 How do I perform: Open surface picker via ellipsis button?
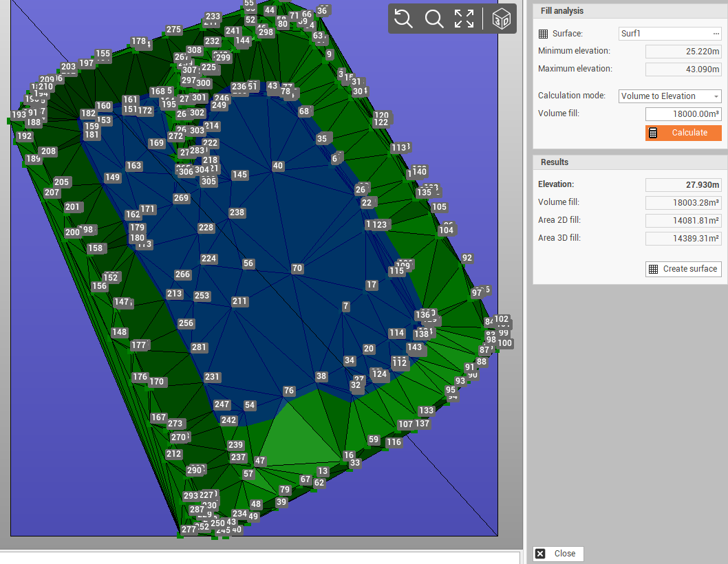(716, 34)
